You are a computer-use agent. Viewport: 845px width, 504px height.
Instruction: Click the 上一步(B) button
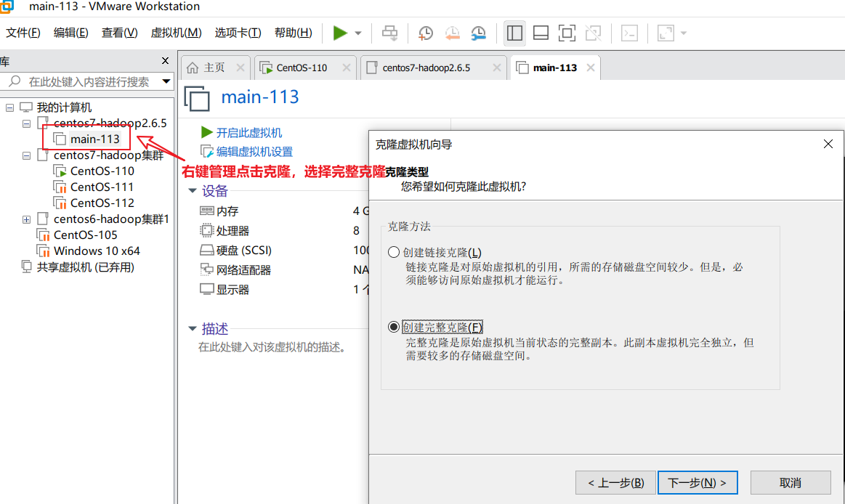[x=615, y=482]
